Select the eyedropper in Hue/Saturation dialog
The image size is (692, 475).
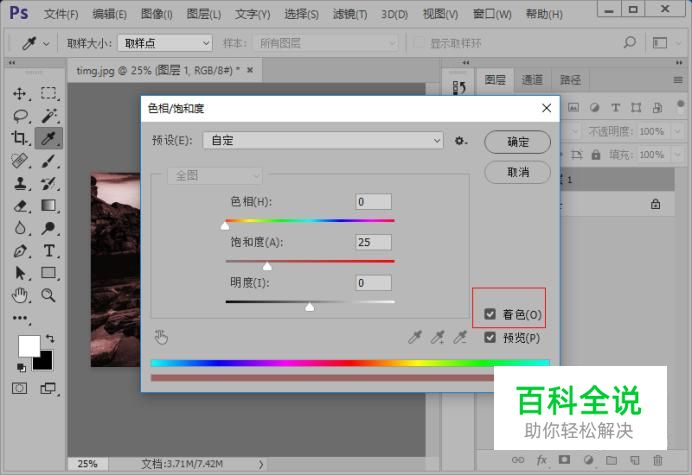[414, 337]
